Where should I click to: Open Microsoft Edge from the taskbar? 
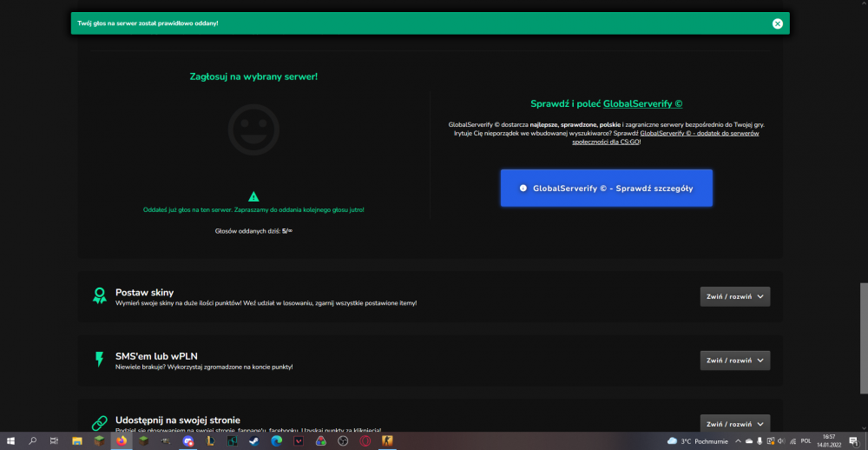[276, 441]
